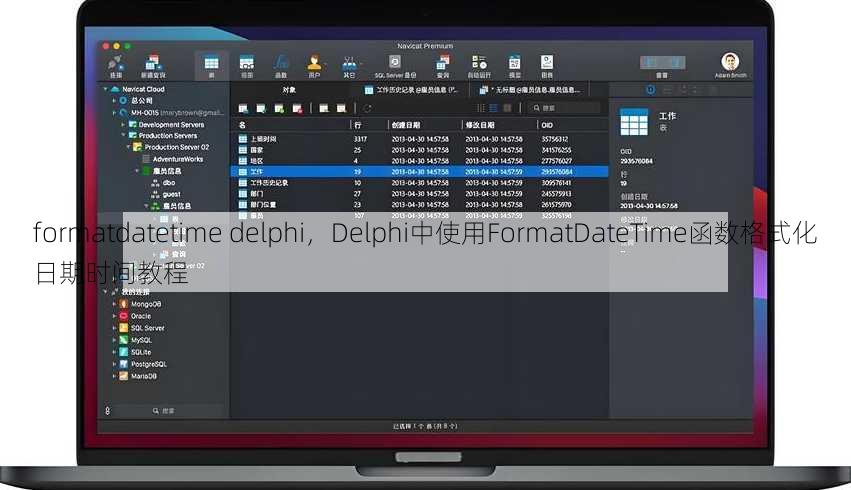
Task: Switch to the 工作历史记录 tab
Action: click(411, 90)
